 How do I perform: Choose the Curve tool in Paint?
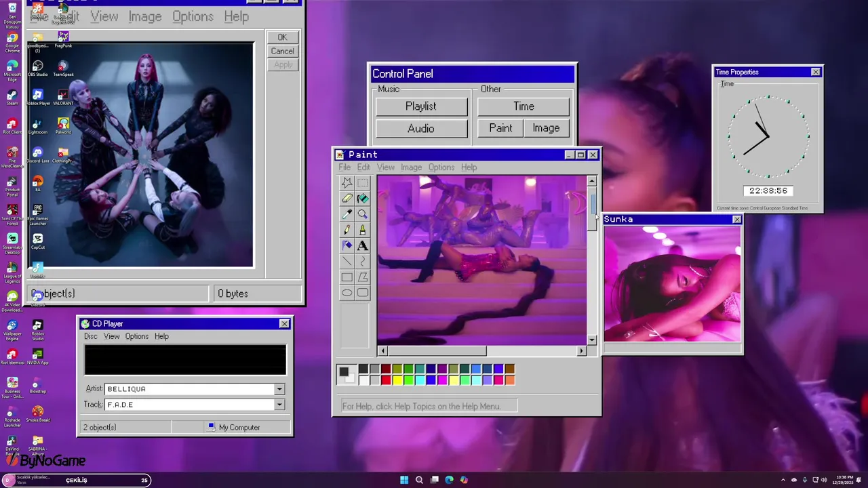coord(363,261)
